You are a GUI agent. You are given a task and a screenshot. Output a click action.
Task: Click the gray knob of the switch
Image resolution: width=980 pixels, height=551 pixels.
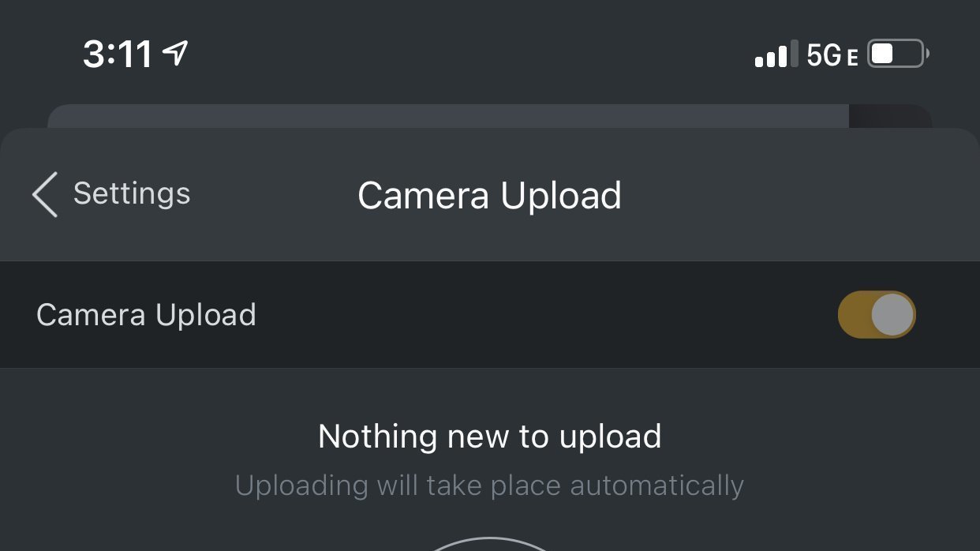[892, 315]
